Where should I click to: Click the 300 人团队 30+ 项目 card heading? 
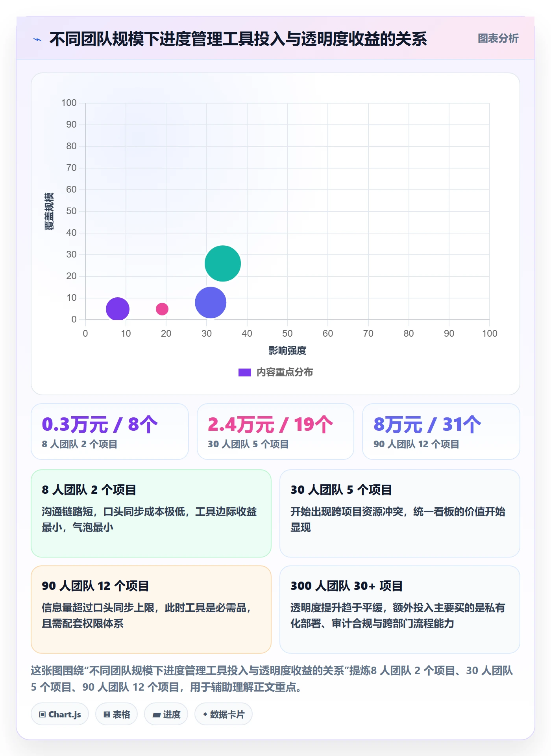[346, 586]
